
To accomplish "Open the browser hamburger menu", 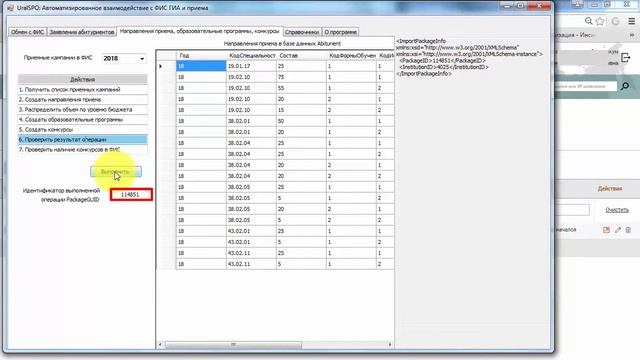I will click(631, 21).
